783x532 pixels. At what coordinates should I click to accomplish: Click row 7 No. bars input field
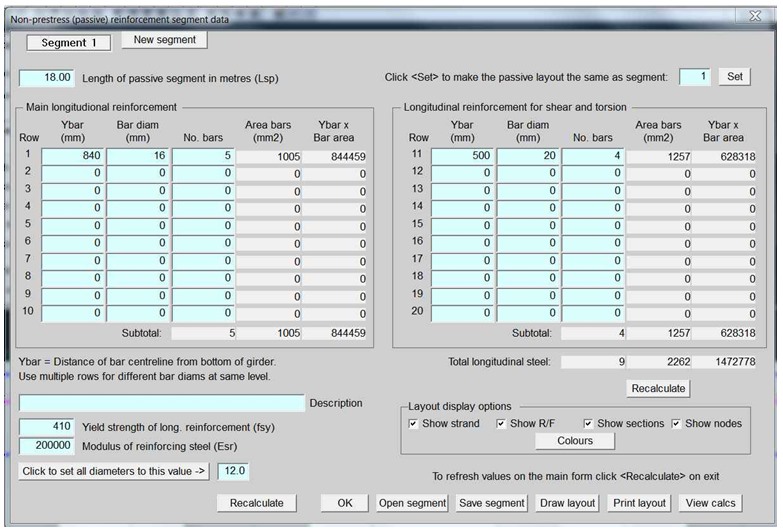[x=203, y=261]
